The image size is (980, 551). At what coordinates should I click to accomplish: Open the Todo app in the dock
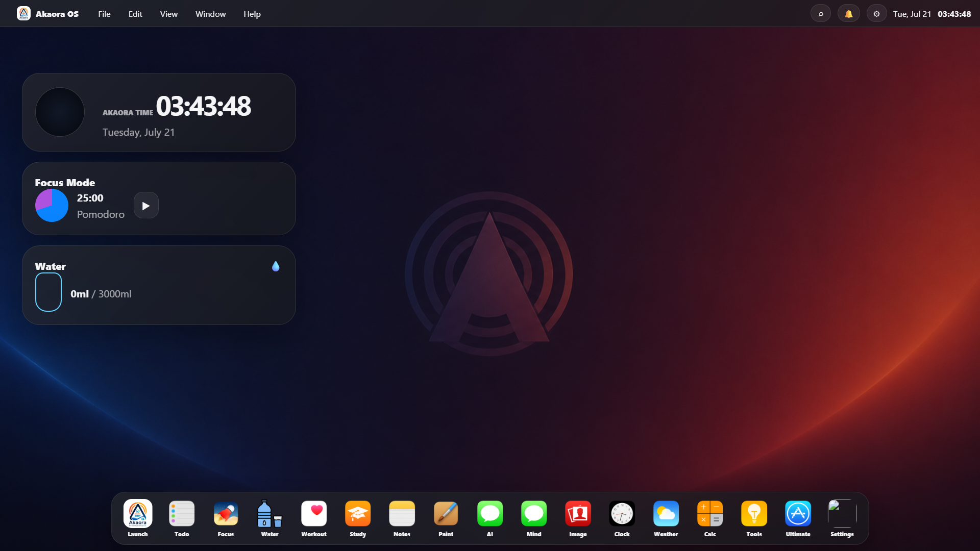[x=182, y=518]
